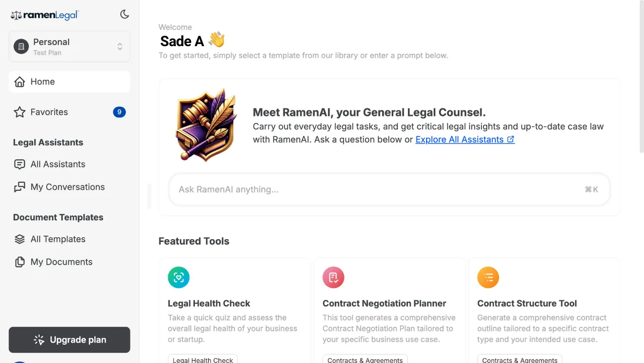Click the Legal Health Check icon
The width and height of the screenshot is (644, 363).
tap(179, 278)
